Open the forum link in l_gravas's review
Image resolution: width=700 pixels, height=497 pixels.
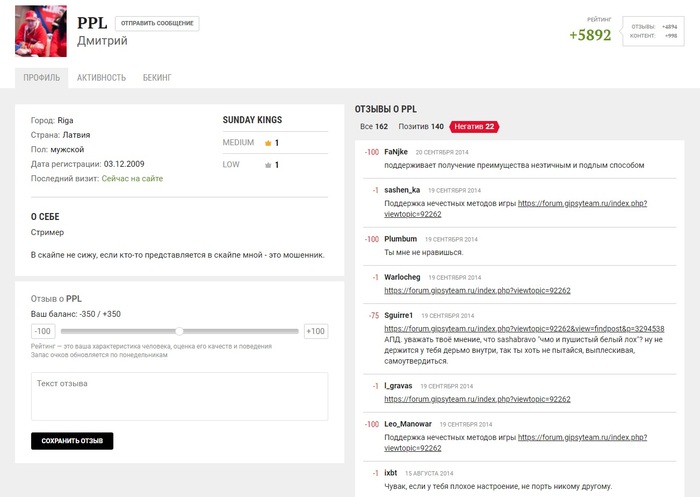(477, 399)
